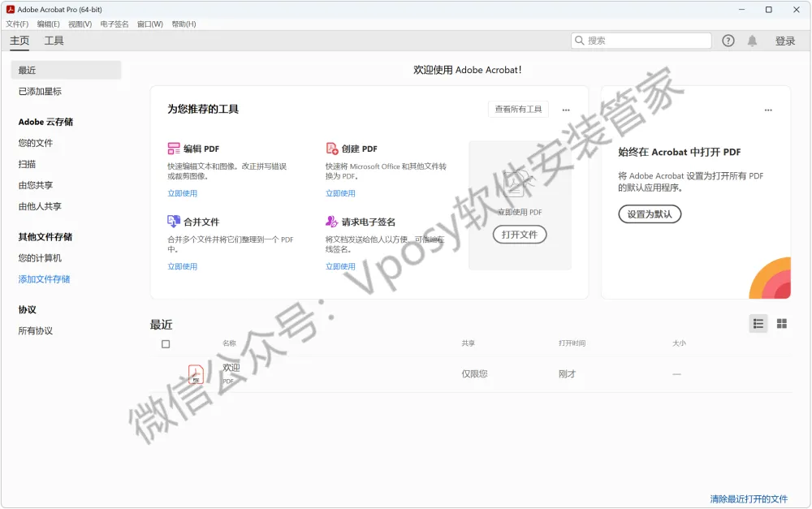
Task: Open the 电子签名 menu
Action: click(114, 24)
